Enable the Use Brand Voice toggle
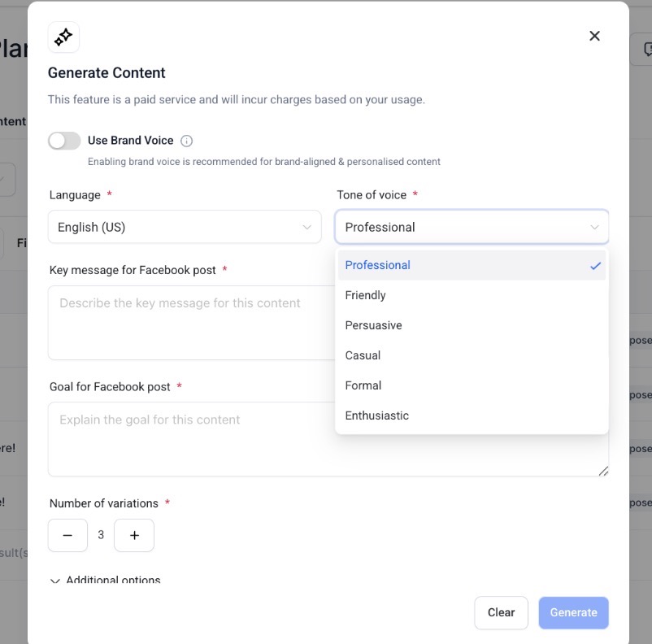Viewport: 652px width, 644px height. [64, 141]
